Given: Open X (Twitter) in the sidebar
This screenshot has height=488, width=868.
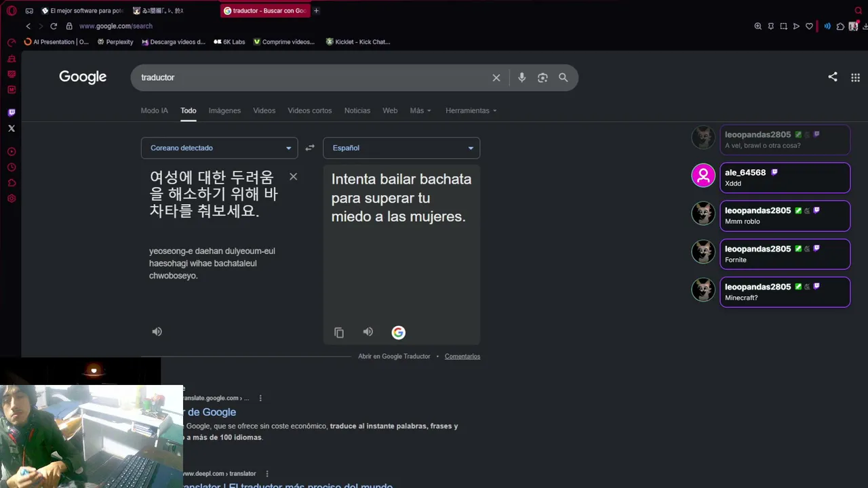Looking at the screenshot, I should click(12, 128).
